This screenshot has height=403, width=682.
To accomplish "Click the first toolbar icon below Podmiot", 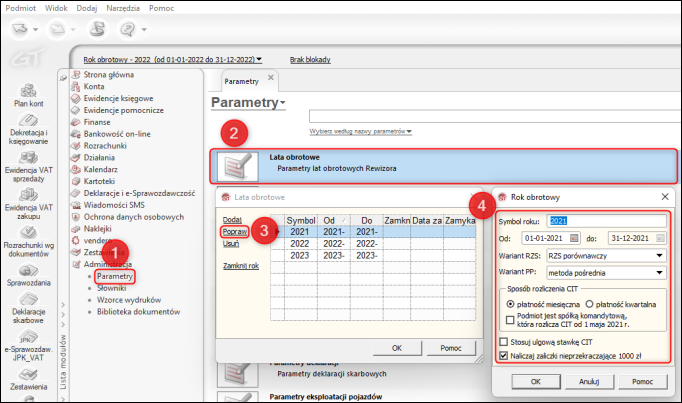I will 20,29.
